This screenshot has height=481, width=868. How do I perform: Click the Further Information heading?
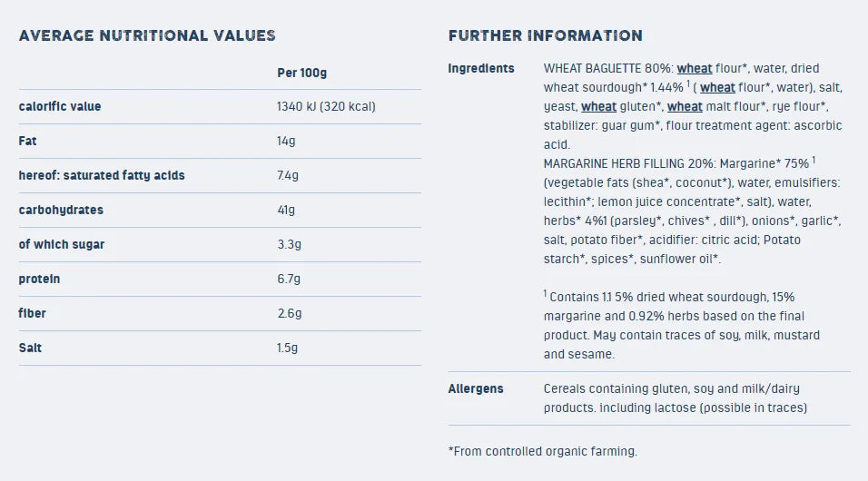[x=546, y=35]
